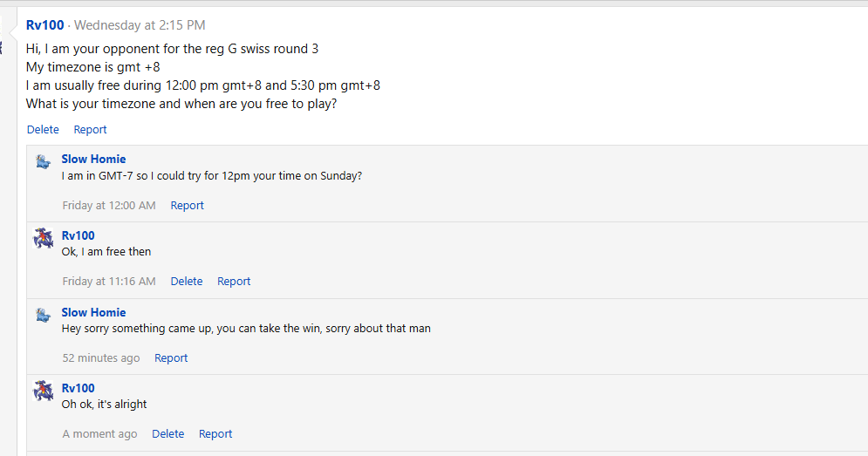
Task: Delete the main profile post by Rv100
Action: [x=43, y=130]
